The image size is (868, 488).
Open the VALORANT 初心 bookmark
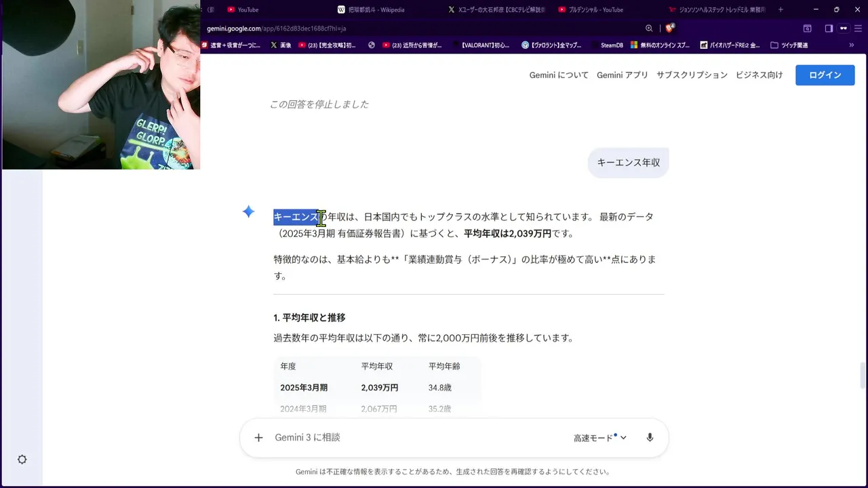click(480, 45)
